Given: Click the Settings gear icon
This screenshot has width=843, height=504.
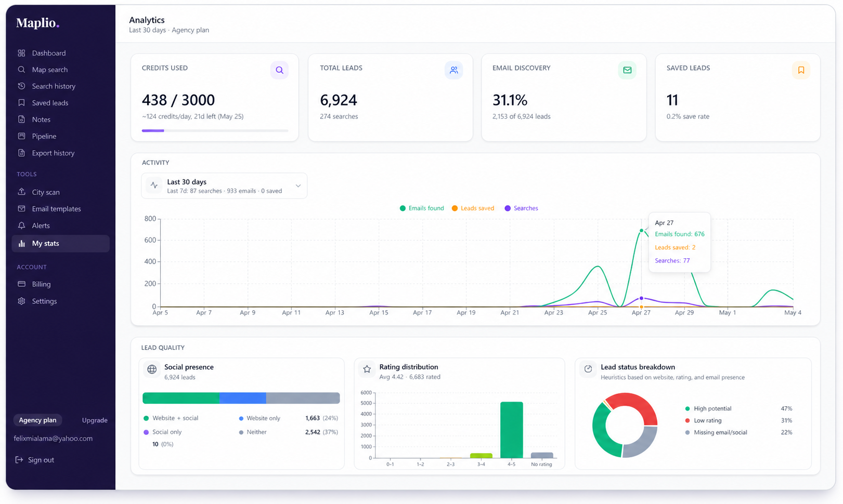Looking at the screenshot, I should coord(21,301).
